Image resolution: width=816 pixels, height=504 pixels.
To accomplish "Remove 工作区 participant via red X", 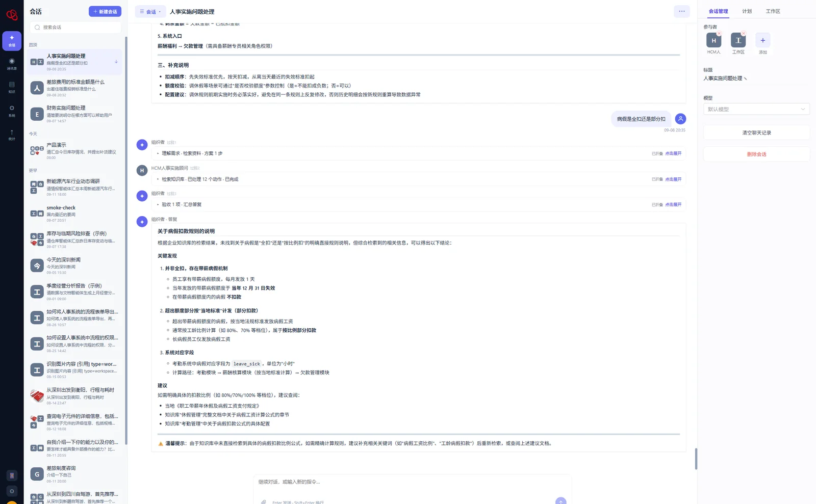I will click(x=744, y=34).
